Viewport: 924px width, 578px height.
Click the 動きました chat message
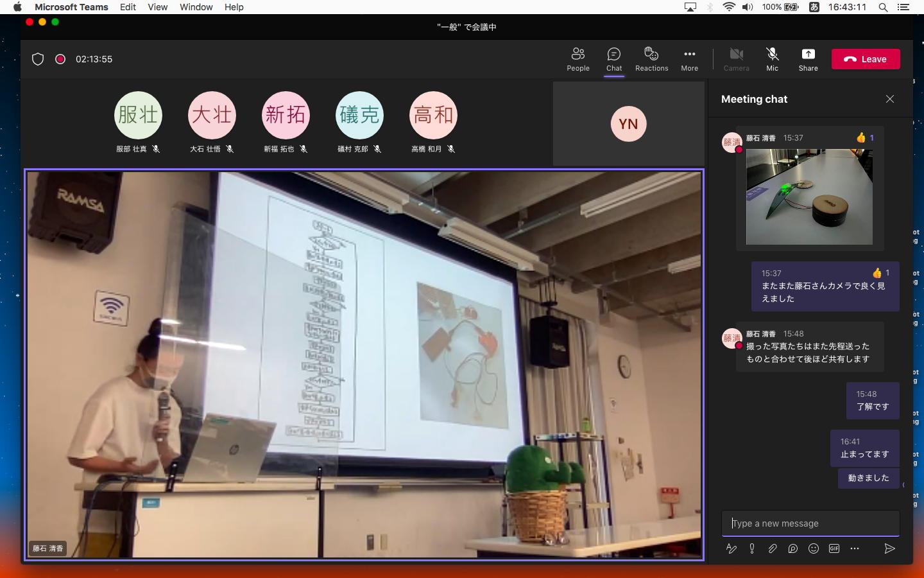[x=869, y=478]
